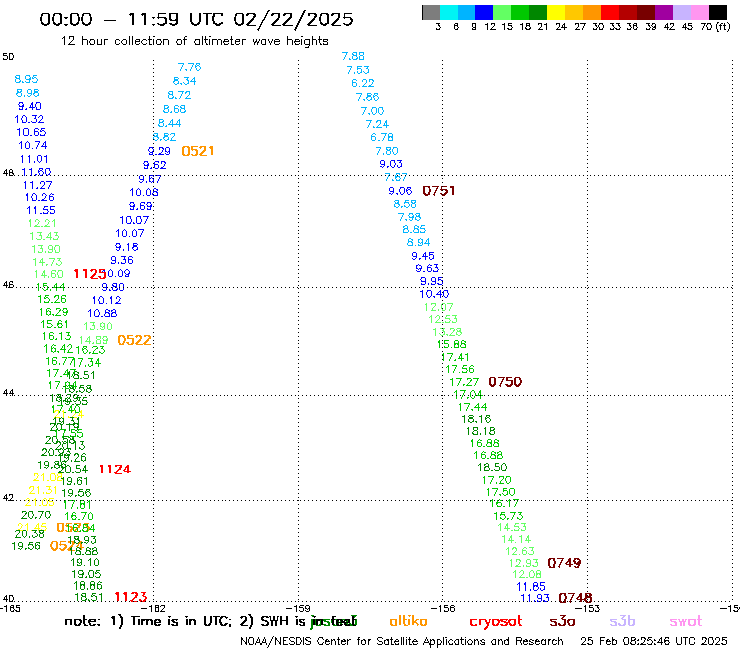Screen dimensions: 740x650
Task: Click the wave height value 8.95
Action: tap(26, 79)
